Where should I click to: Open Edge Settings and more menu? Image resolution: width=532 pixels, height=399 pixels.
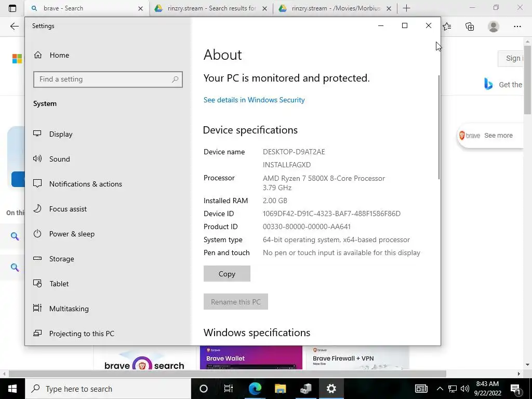point(517,26)
